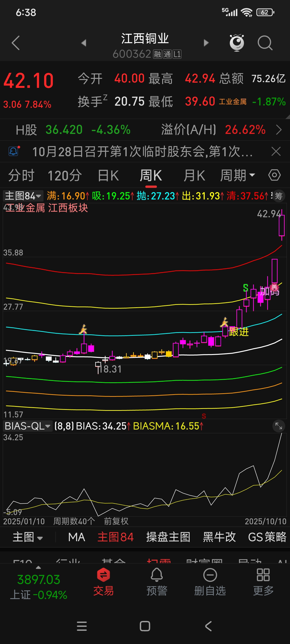Tap the 工业金属 江西板块 chart label
The height and width of the screenshot is (644, 290).
click(47, 208)
